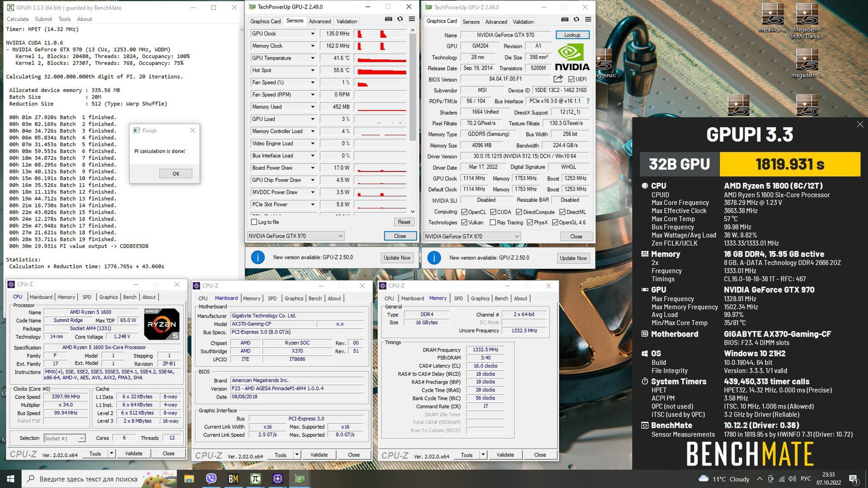Open File Explorer from the taskbar
Image resolution: width=868 pixels, height=488 pixels.
point(189,479)
